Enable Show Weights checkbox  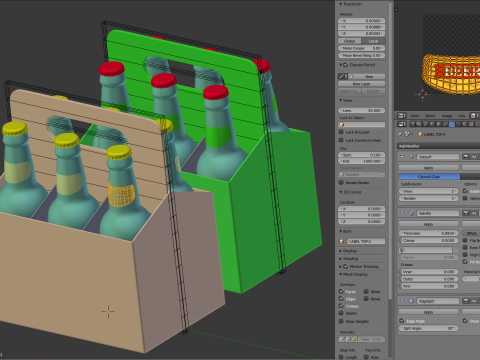[x=341, y=321]
